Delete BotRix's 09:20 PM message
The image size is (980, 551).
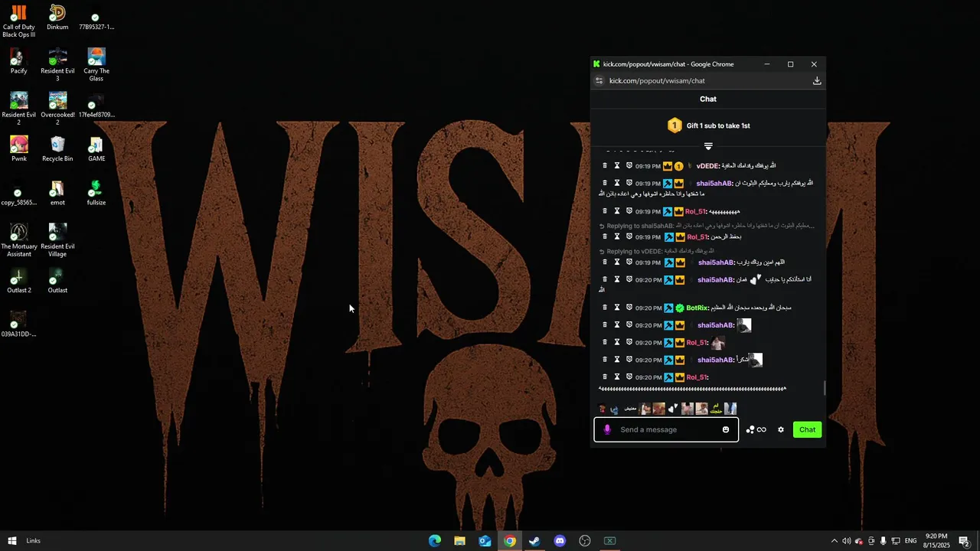605,308
